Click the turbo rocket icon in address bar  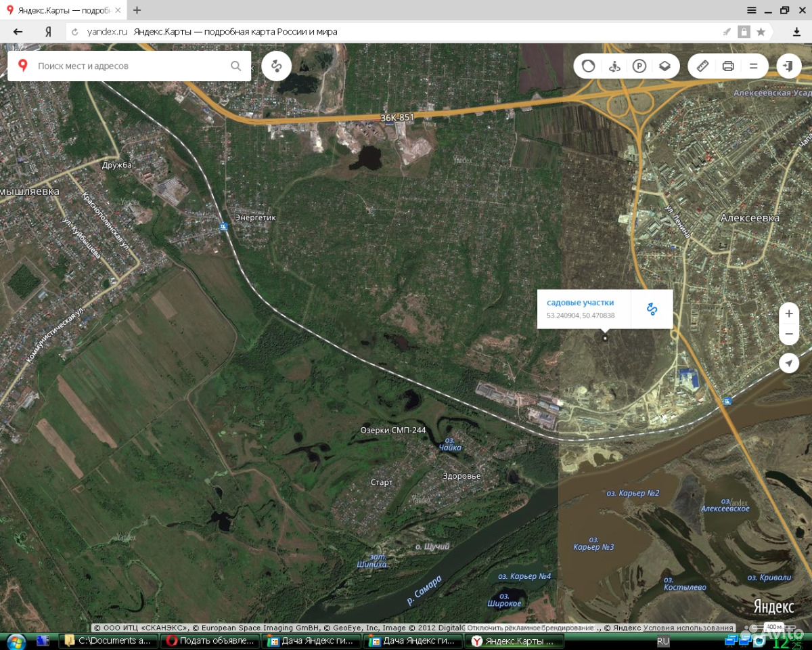pyautogui.click(x=727, y=31)
